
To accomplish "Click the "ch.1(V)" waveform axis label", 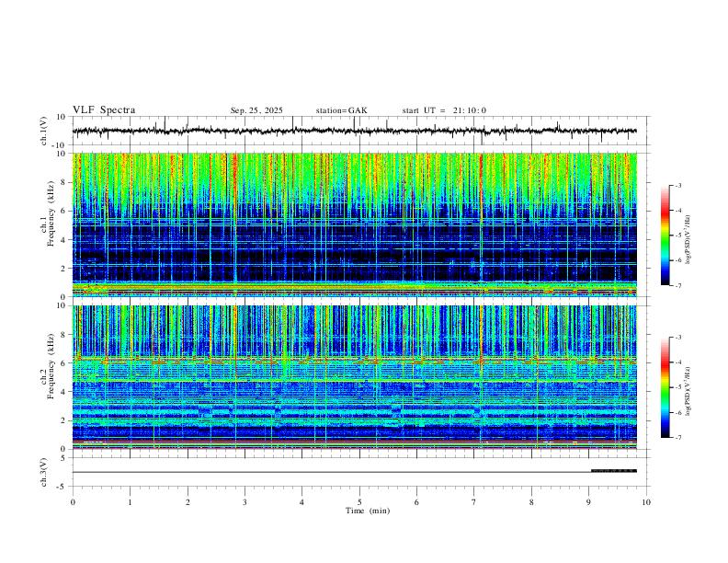I will [x=44, y=131].
